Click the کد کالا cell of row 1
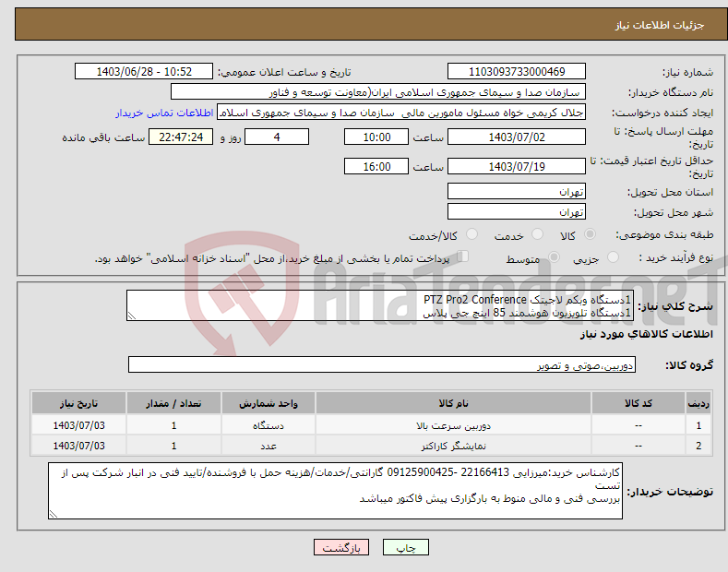The height and width of the screenshot is (572, 728). pos(638,425)
